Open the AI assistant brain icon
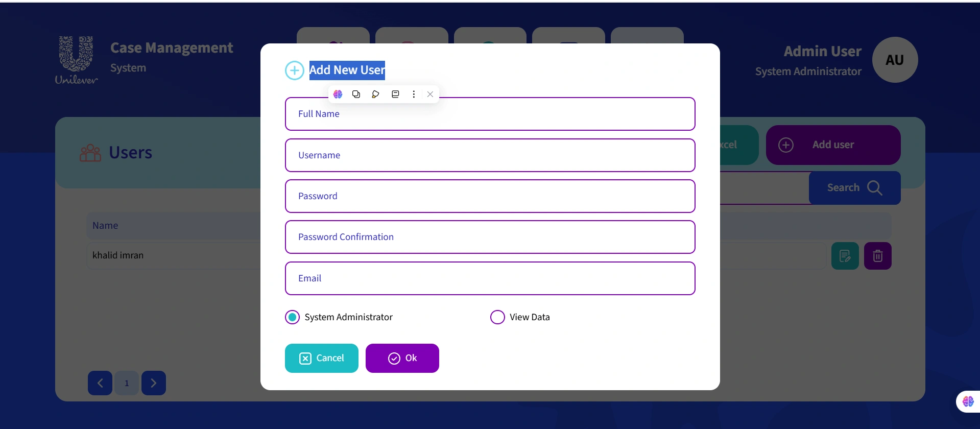This screenshot has width=980, height=429. point(338,94)
